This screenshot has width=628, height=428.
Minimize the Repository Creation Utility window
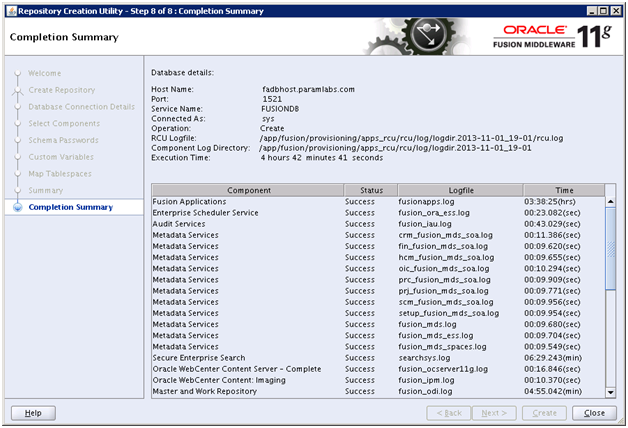(592, 11)
